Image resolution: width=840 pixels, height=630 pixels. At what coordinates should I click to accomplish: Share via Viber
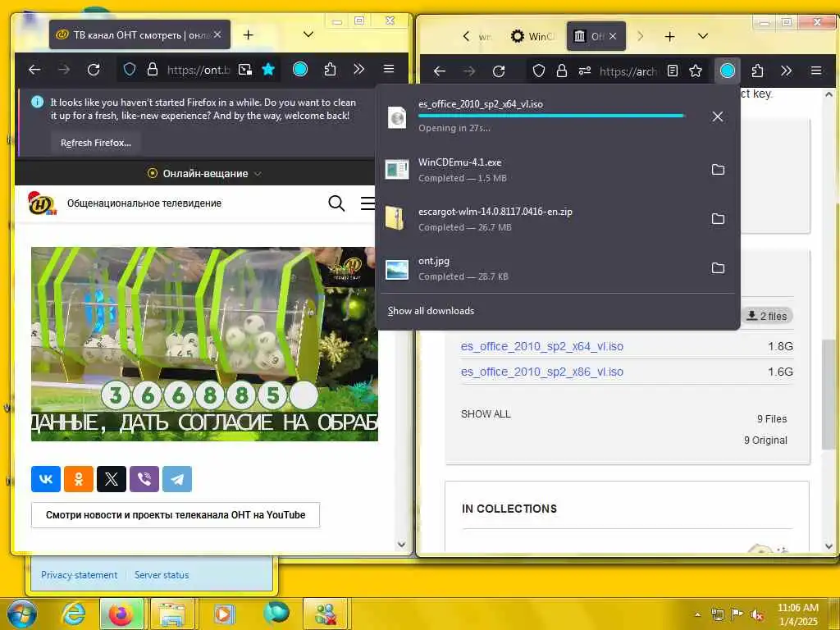point(144,479)
